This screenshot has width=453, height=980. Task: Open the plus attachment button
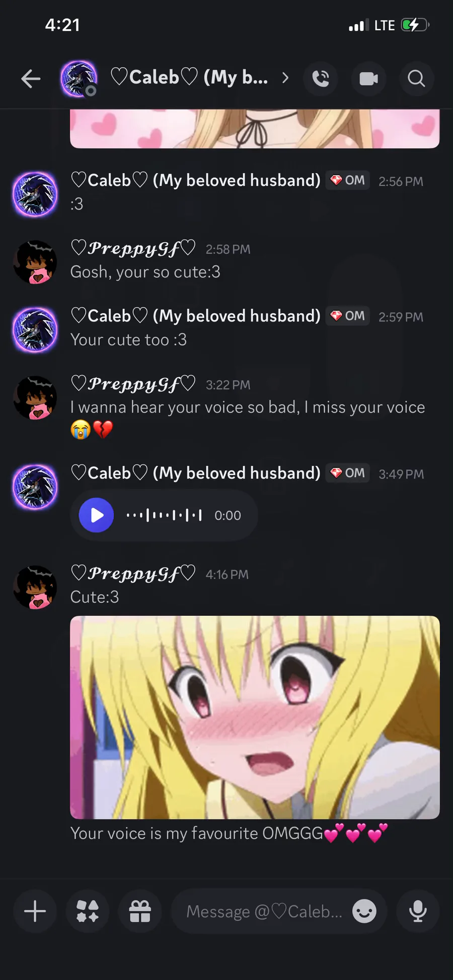coord(35,911)
